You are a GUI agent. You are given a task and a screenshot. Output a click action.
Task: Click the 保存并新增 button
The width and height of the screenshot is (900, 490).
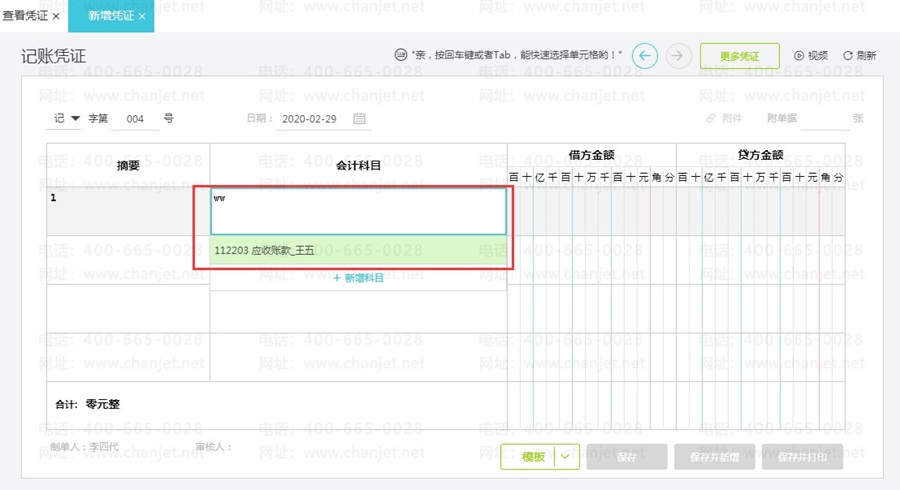pyautogui.click(x=714, y=457)
